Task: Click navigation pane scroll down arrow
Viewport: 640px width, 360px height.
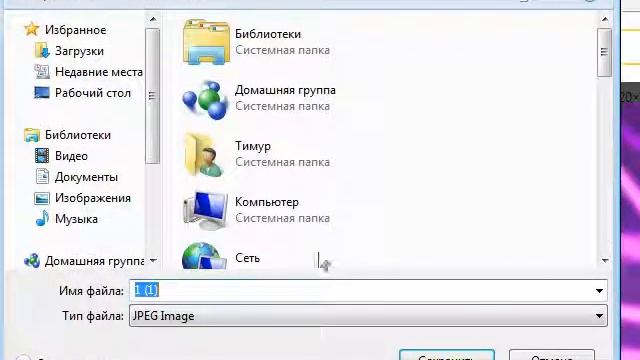Action: click(153, 260)
